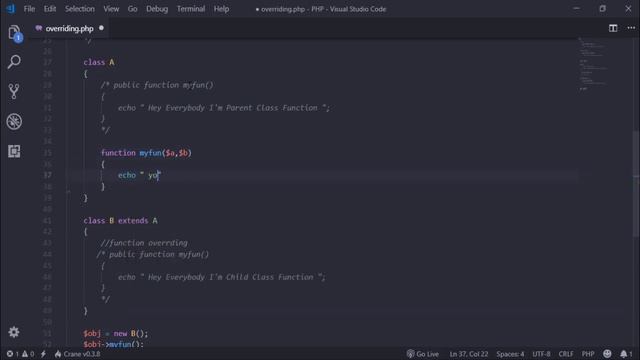The image size is (640, 360).
Task: Open the Extensions view
Action: (x=14, y=151)
